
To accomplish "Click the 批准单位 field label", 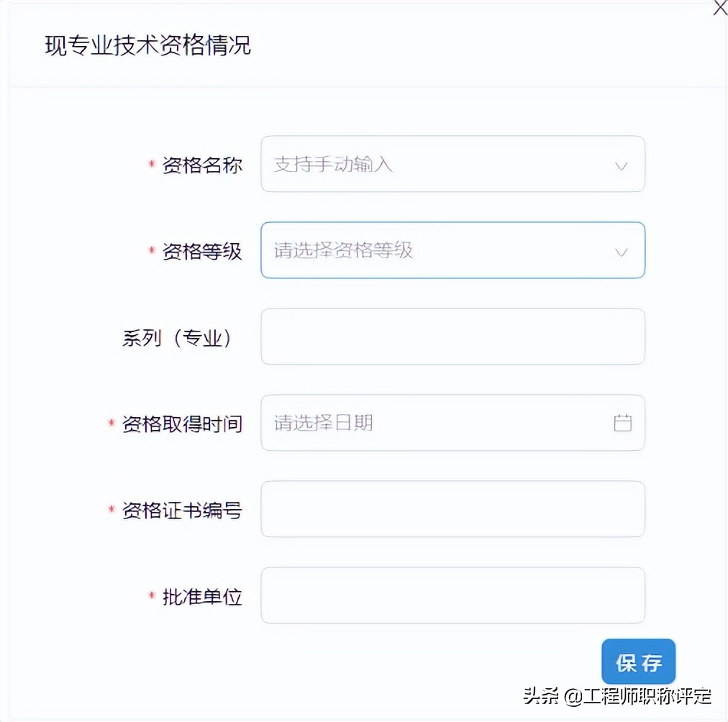I will [x=202, y=595].
